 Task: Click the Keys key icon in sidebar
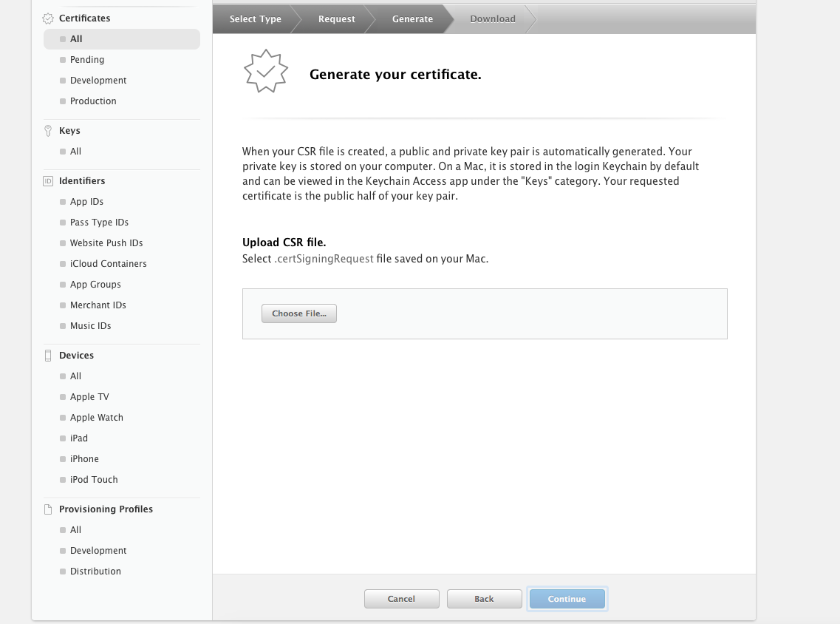(48, 131)
